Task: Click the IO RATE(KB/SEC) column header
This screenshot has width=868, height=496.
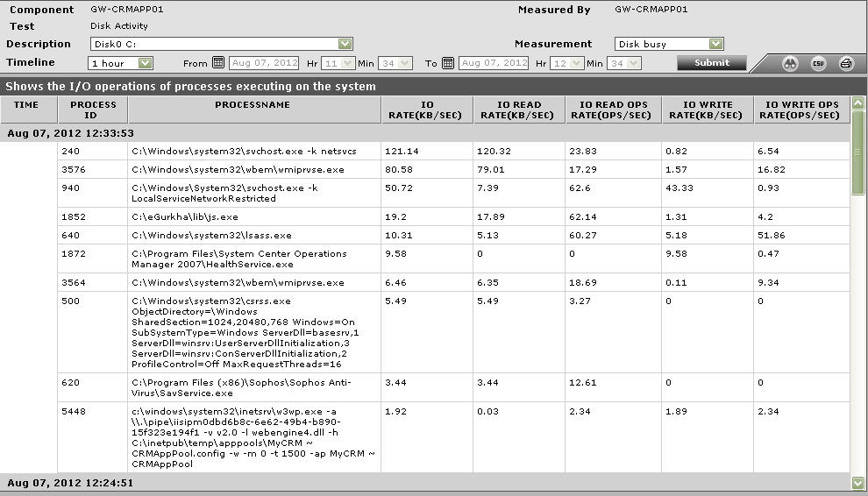Action: tap(427, 110)
